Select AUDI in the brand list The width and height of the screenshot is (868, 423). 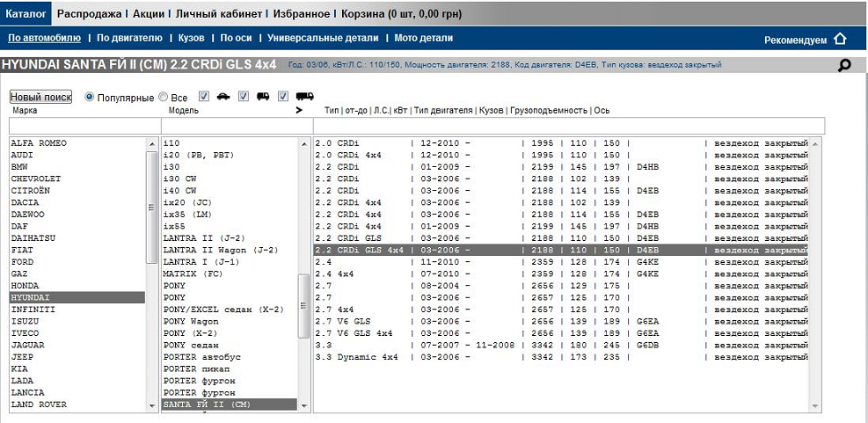[x=77, y=155]
